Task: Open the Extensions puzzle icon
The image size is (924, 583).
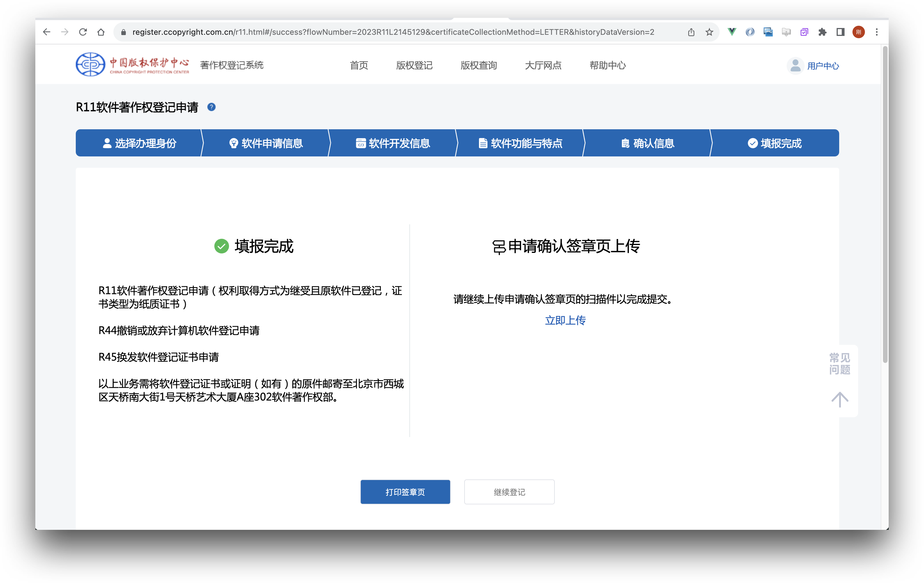Action: [822, 32]
